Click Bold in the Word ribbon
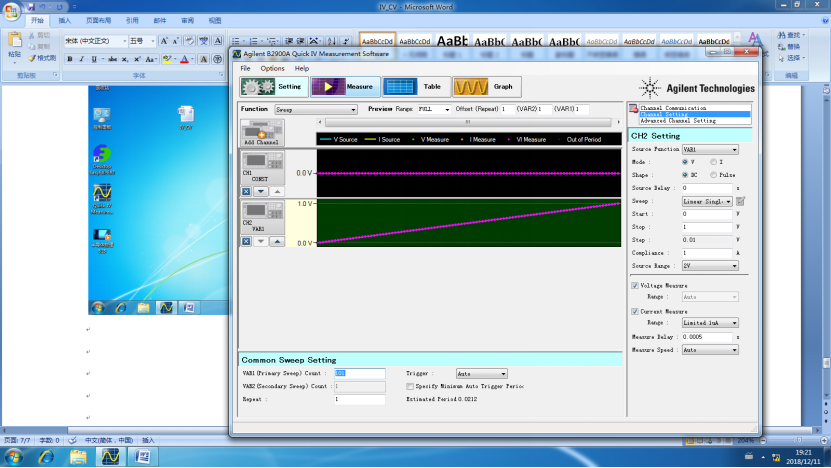Viewport: 831px width, 468px height. click(70, 59)
